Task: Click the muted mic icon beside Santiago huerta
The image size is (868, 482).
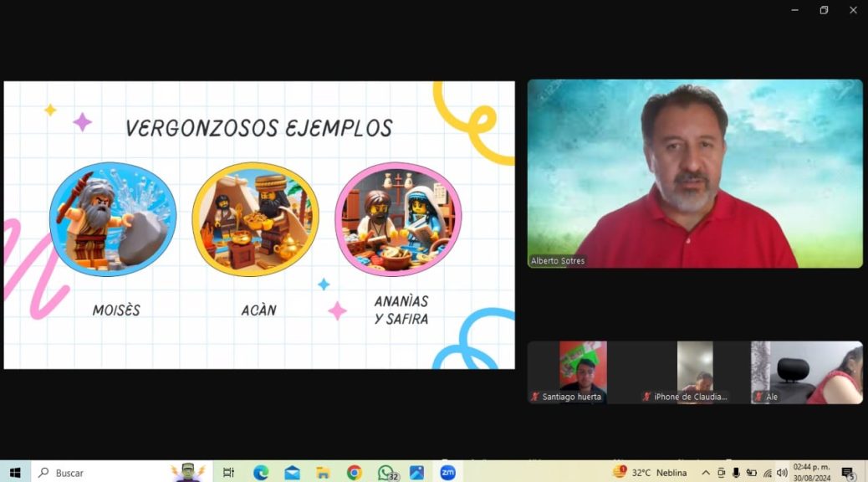Action: (x=534, y=397)
